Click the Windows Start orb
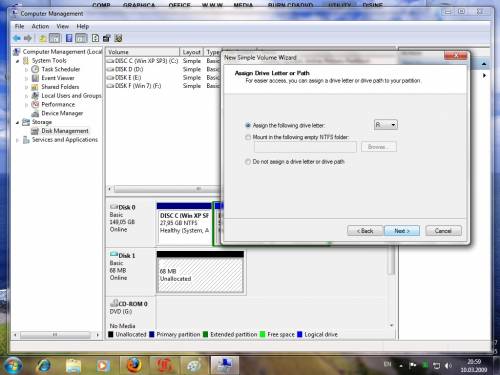Viewport: 500px width, 375px height. tap(12, 365)
